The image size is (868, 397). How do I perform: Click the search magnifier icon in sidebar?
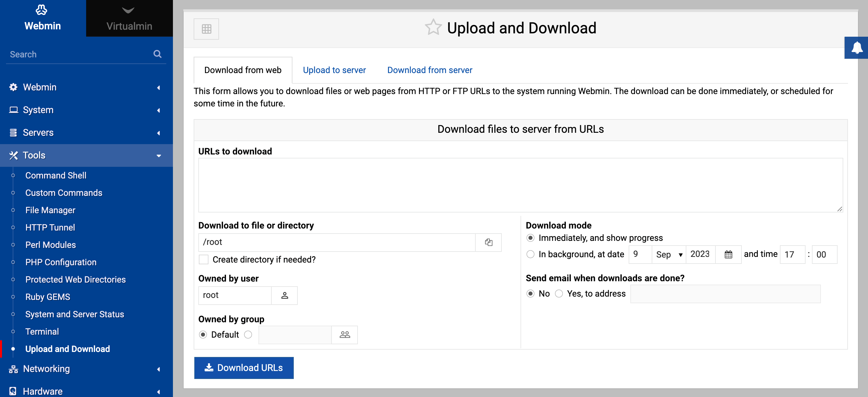pyautogui.click(x=157, y=54)
